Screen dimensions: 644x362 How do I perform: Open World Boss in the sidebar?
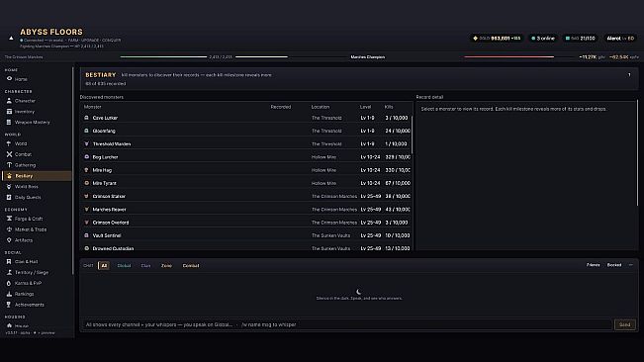coord(37,186)
